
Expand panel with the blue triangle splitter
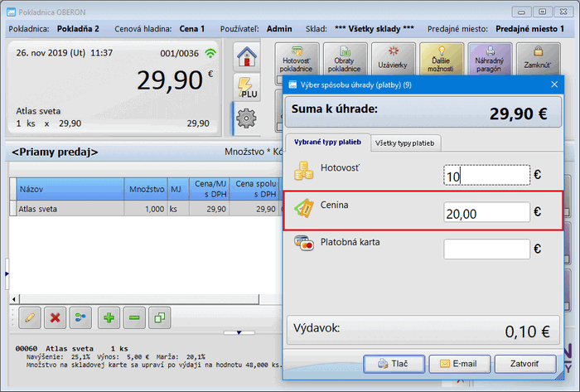tap(239, 332)
